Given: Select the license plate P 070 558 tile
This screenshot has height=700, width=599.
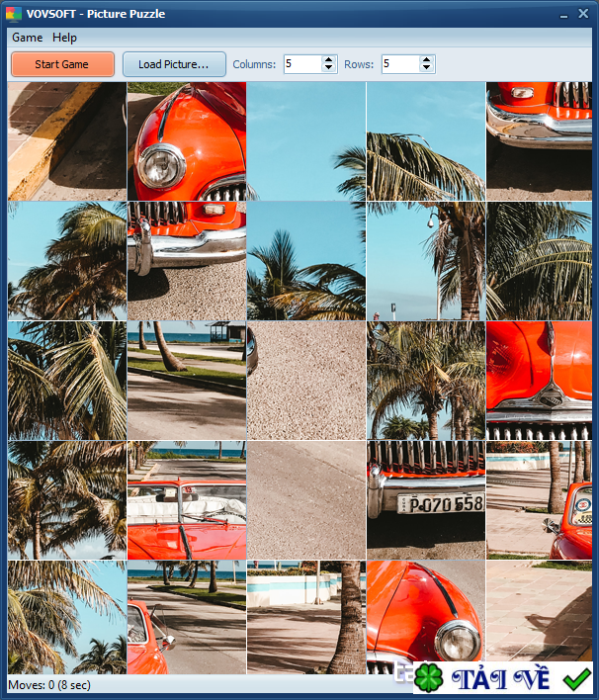Looking at the screenshot, I should point(426,500).
